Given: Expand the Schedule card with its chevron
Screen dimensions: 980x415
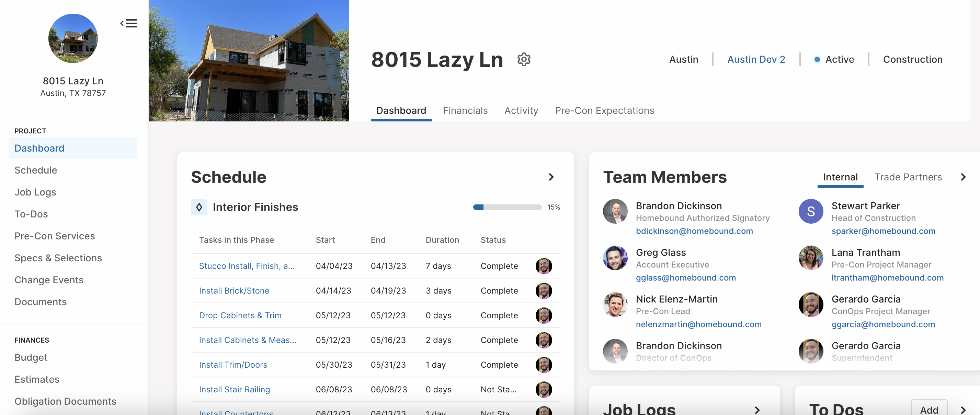Looking at the screenshot, I should 551,177.
